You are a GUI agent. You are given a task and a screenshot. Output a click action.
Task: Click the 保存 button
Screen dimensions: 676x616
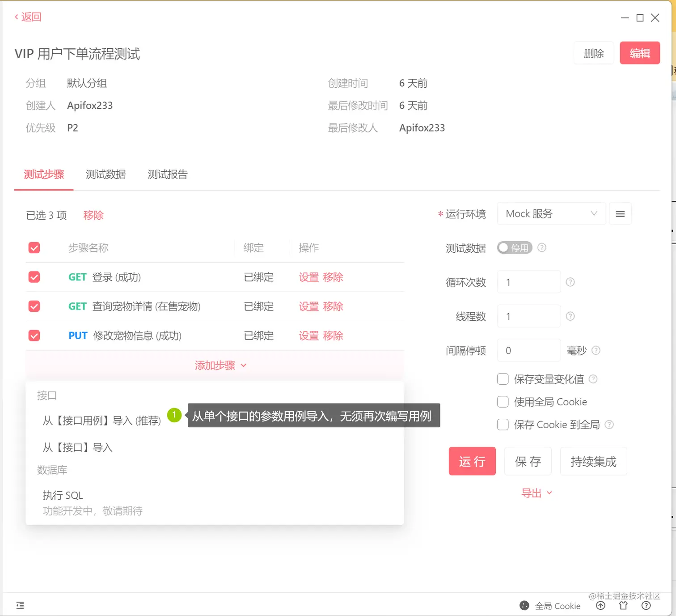point(528,461)
